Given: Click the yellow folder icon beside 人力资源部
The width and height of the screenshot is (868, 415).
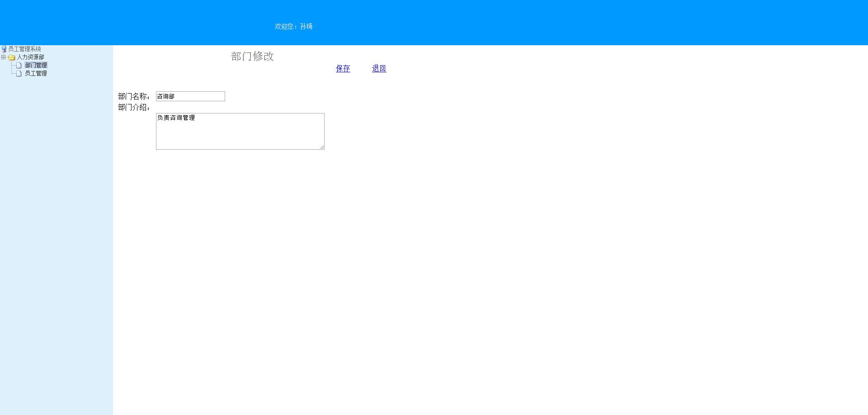Looking at the screenshot, I should click(12, 57).
